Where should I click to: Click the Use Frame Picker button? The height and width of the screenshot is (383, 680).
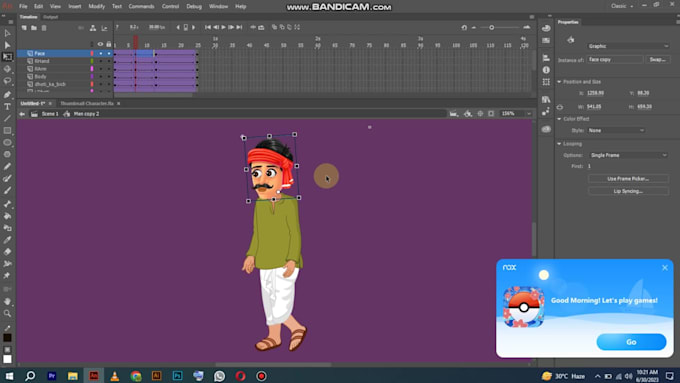(x=628, y=179)
